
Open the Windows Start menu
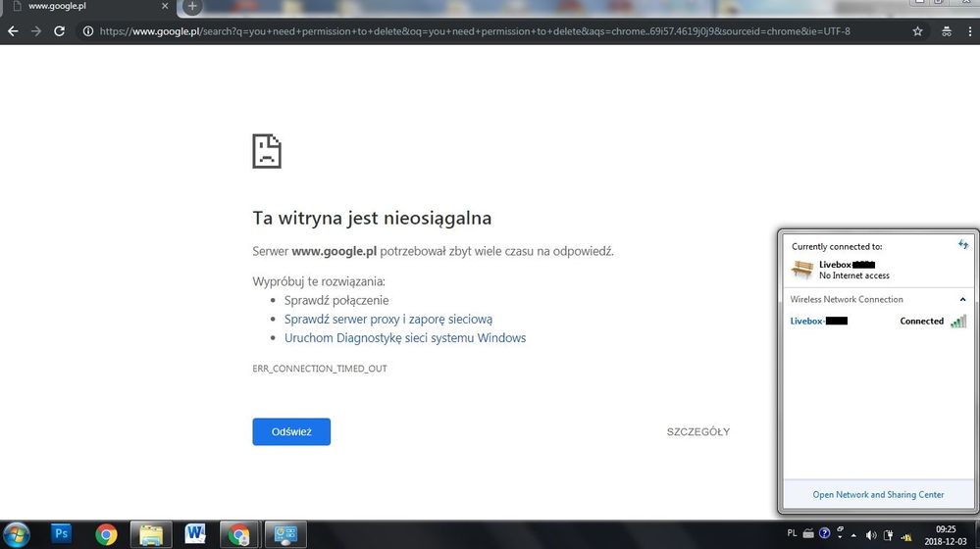coord(17,534)
